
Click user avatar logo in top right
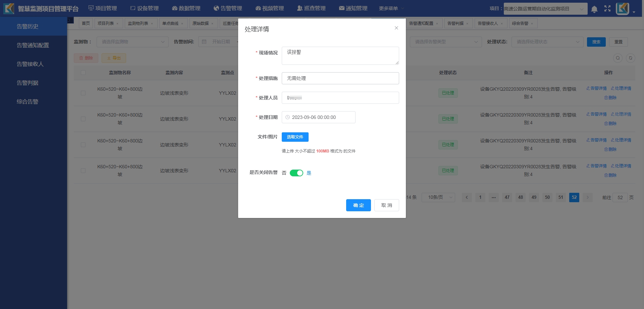(622, 9)
